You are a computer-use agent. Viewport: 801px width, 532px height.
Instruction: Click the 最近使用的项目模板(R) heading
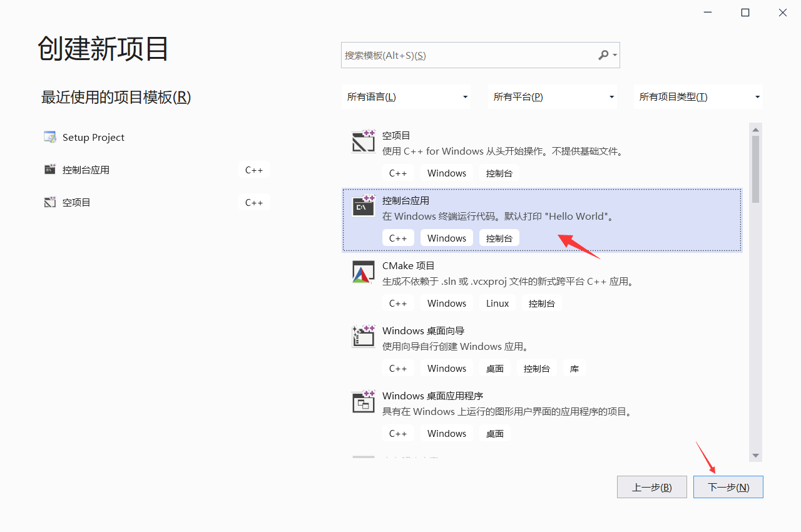tap(116, 97)
